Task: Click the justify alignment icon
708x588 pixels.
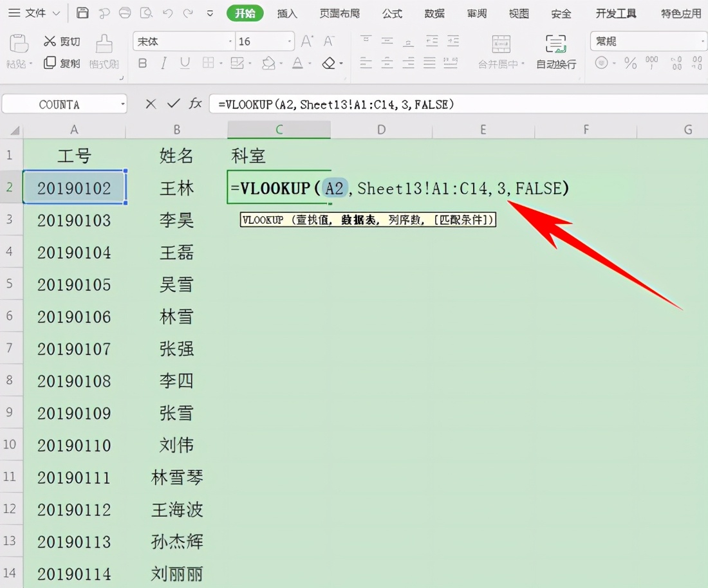Action: (x=429, y=63)
